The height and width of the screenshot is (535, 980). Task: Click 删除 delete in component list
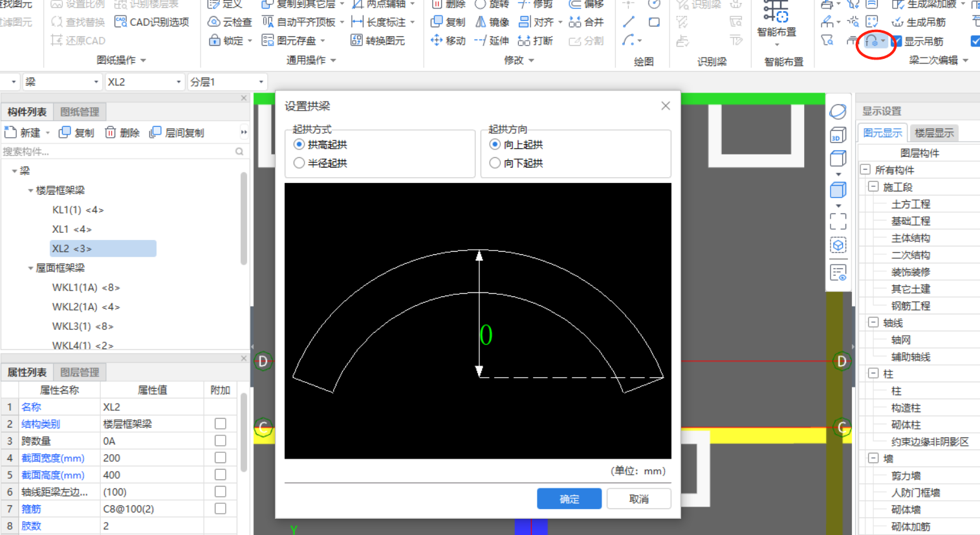click(x=122, y=133)
